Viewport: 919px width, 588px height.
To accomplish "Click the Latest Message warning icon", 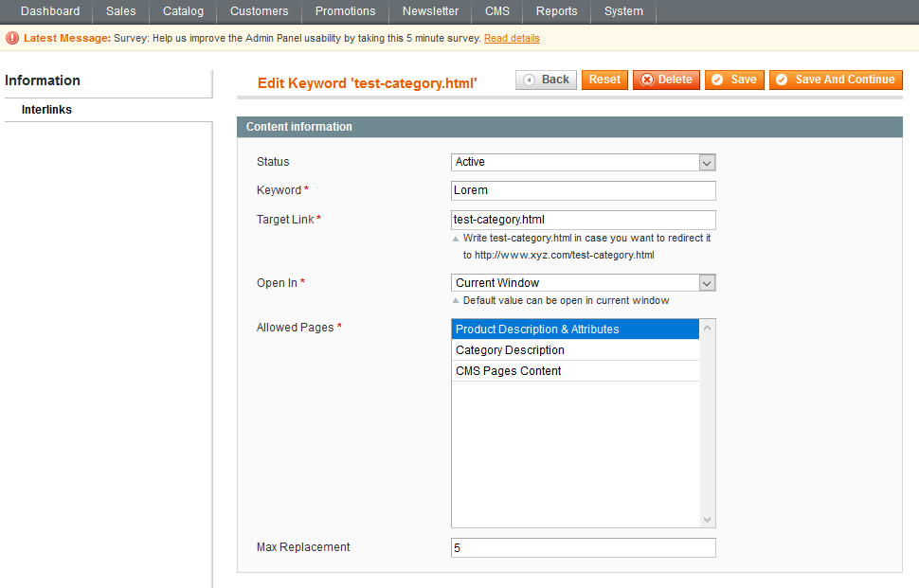I will 12,38.
